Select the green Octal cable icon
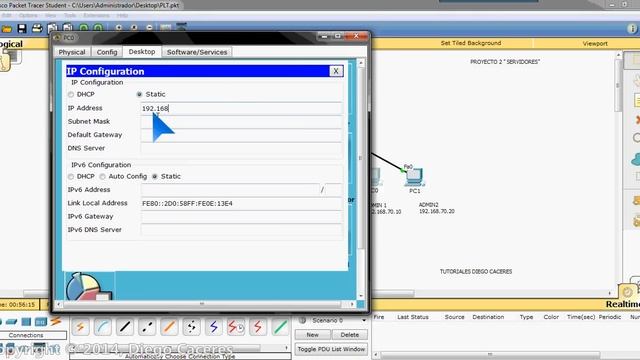Screen dimensions: 640x360 (280, 327)
